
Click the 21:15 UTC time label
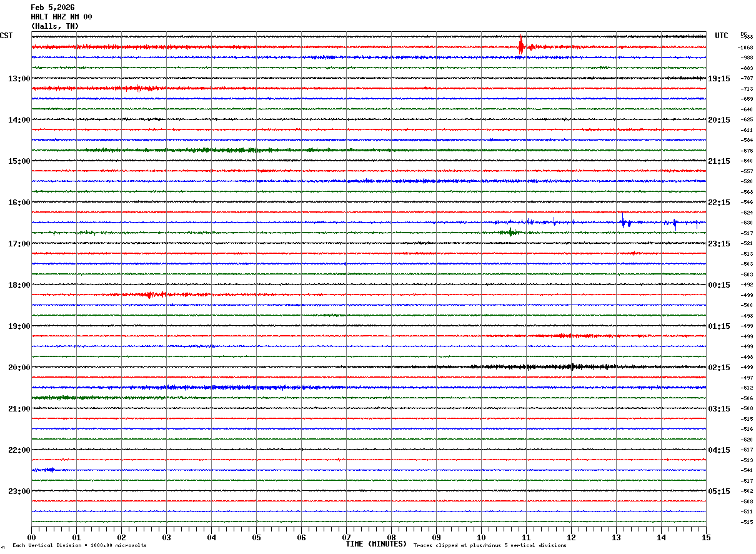(719, 161)
